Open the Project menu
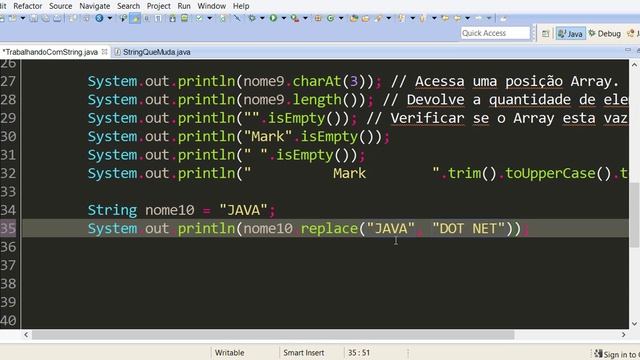 click(x=158, y=6)
